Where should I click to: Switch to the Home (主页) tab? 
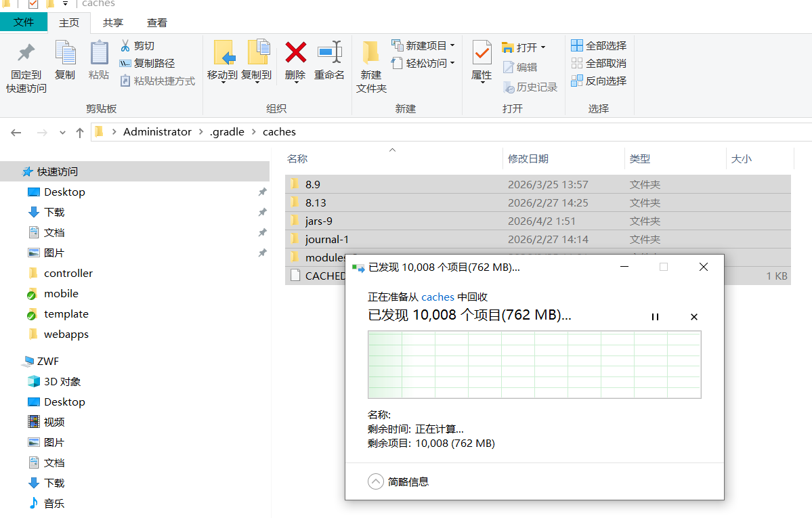point(69,23)
